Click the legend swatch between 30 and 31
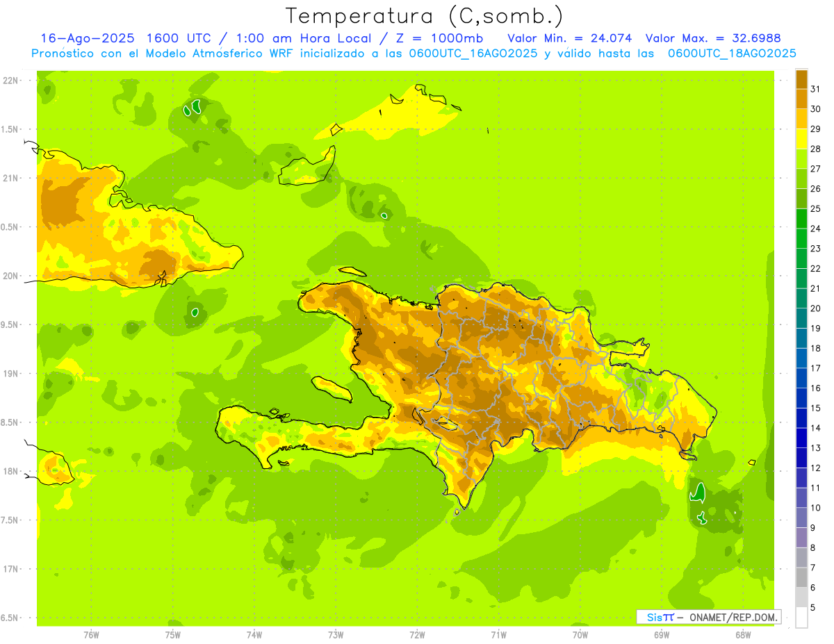This screenshot has width=834, height=644. (801, 99)
